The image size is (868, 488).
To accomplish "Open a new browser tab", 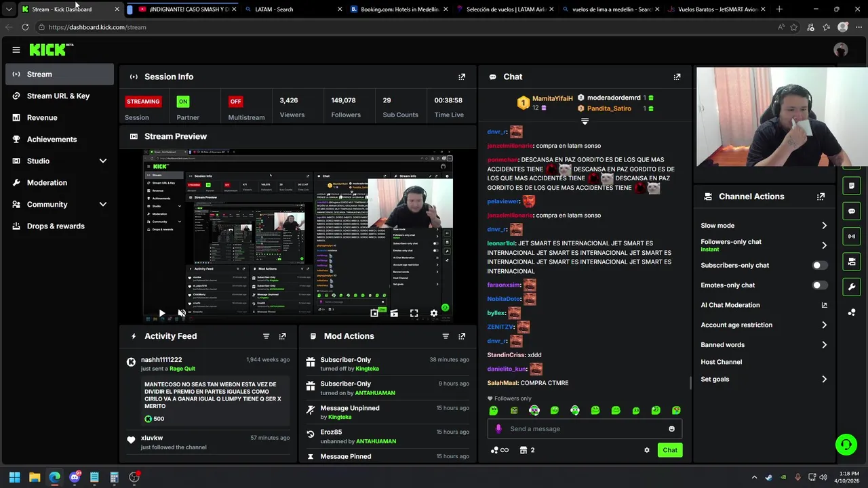I will tap(779, 9).
